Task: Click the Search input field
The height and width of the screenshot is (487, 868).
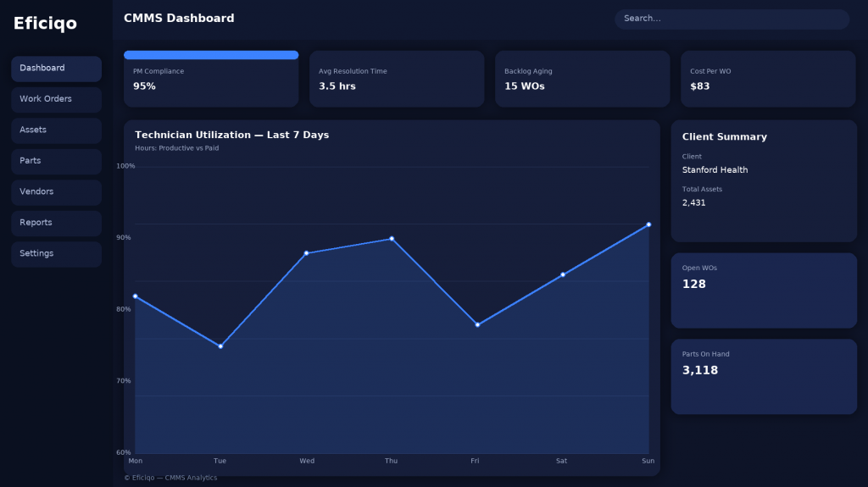Action: 732,19
